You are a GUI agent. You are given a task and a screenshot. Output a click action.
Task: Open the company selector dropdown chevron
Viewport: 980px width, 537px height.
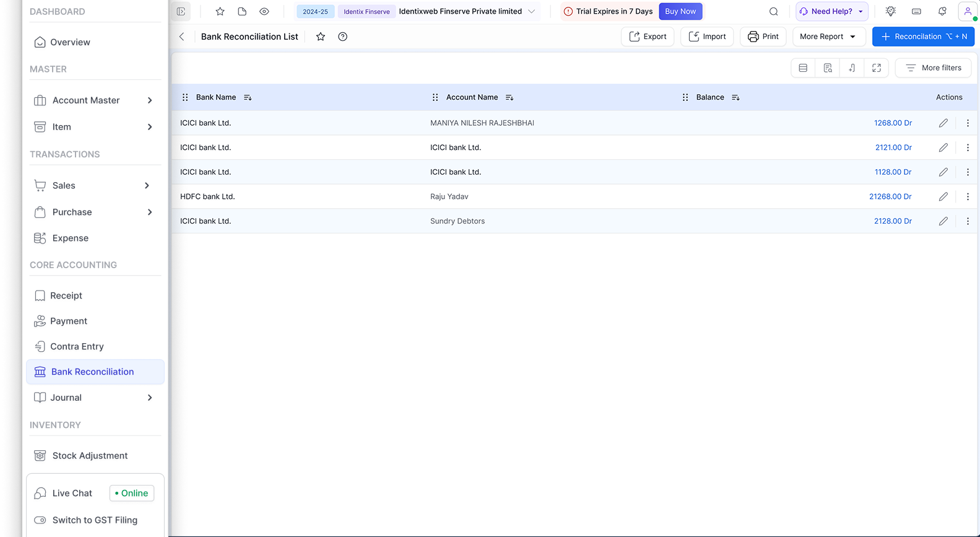pyautogui.click(x=531, y=11)
